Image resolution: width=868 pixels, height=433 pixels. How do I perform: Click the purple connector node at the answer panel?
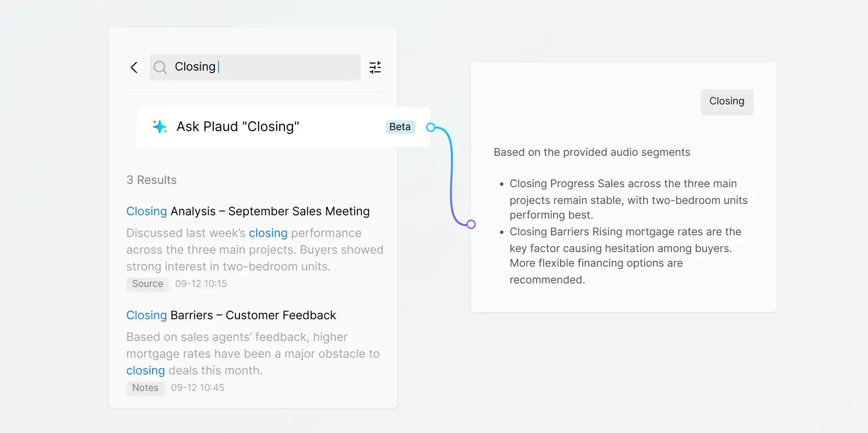point(471,224)
